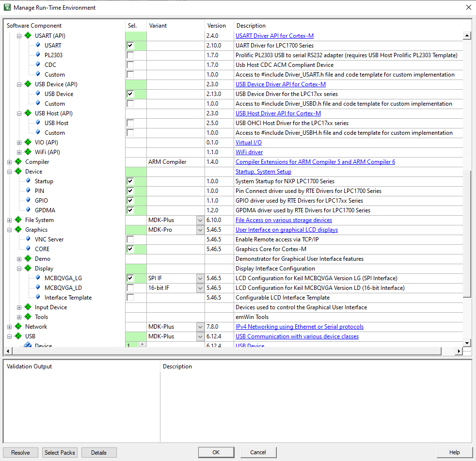Open the Virtual I/O description link

click(248, 142)
